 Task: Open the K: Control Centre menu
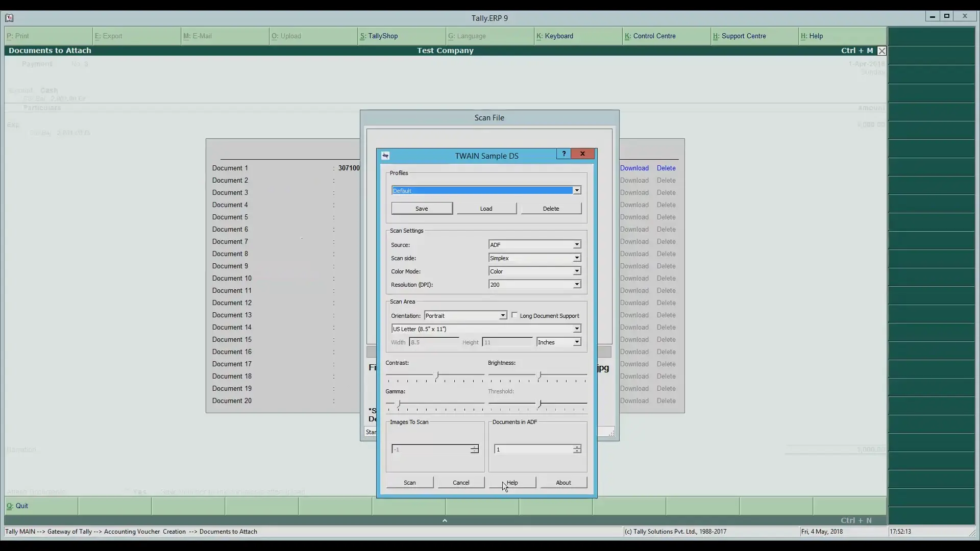click(667, 36)
